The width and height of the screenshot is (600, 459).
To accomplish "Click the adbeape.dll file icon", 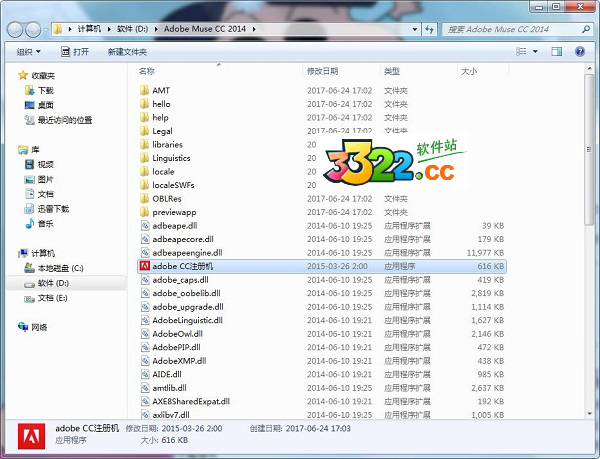I will [x=145, y=226].
